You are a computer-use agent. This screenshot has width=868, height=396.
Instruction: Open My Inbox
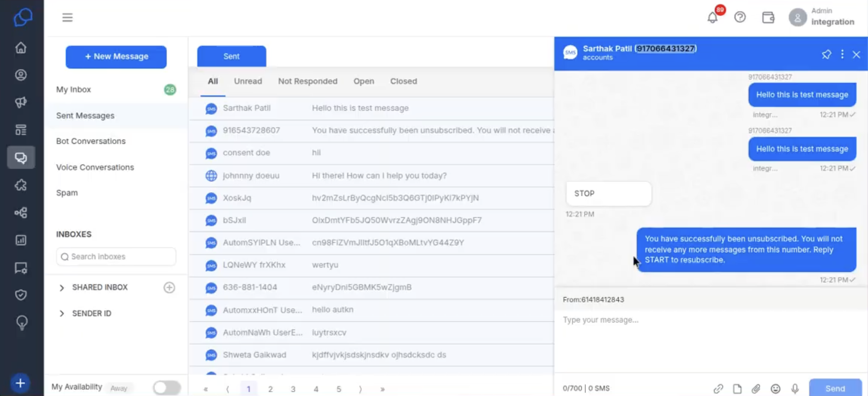[x=116, y=89]
